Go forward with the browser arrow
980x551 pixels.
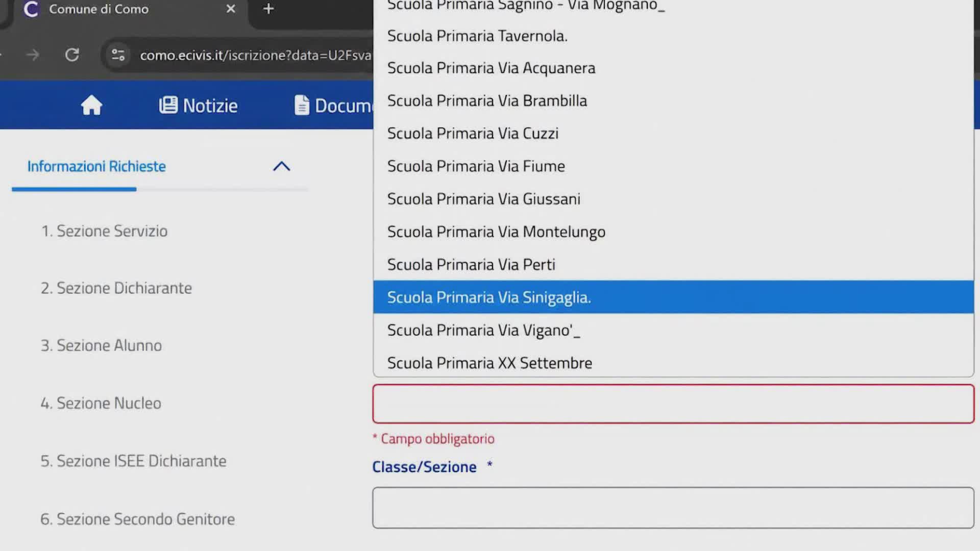coord(33,55)
